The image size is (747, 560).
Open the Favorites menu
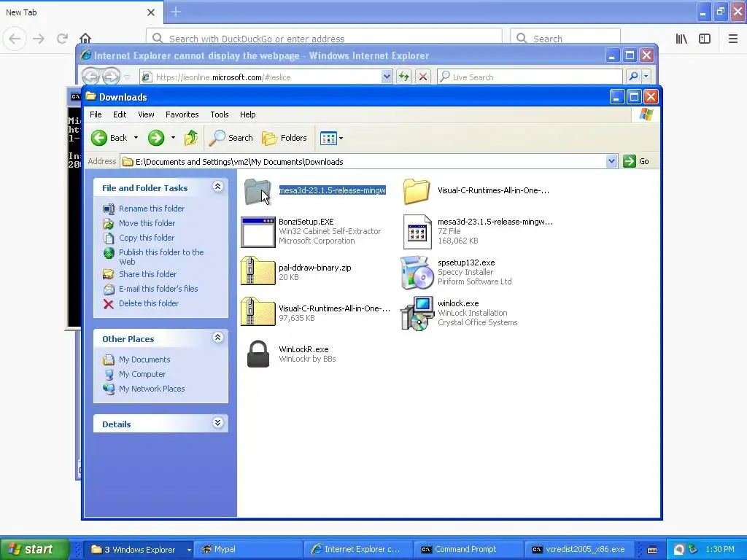click(x=182, y=114)
